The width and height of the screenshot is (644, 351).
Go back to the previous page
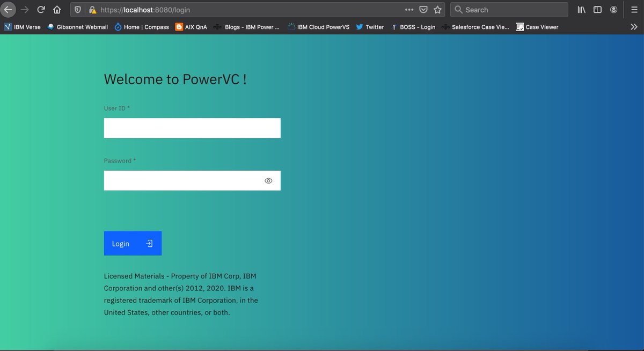pos(9,10)
